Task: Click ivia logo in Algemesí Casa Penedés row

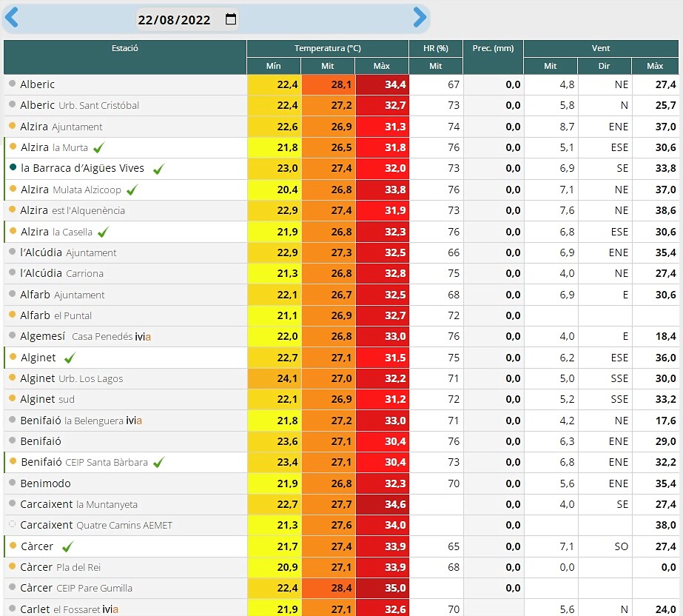Action: click(143, 337)
